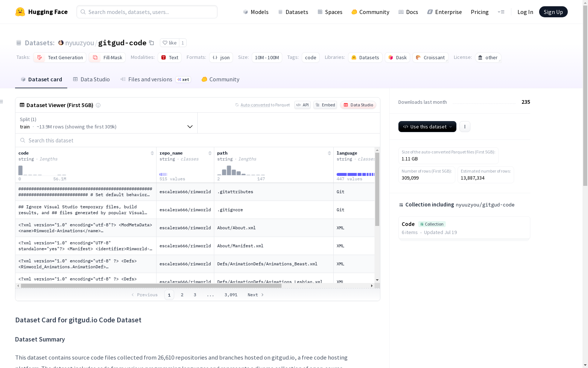Screen dimensions: 588x368
Task: Click the Log In link
Action: pyautogui.click(x=525, y=12)
